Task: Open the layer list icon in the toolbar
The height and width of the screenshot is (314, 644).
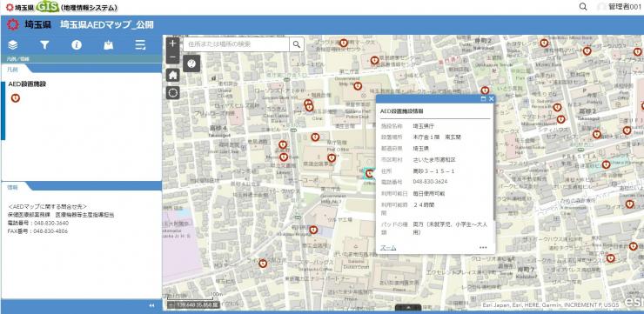Action: point(13,45)
